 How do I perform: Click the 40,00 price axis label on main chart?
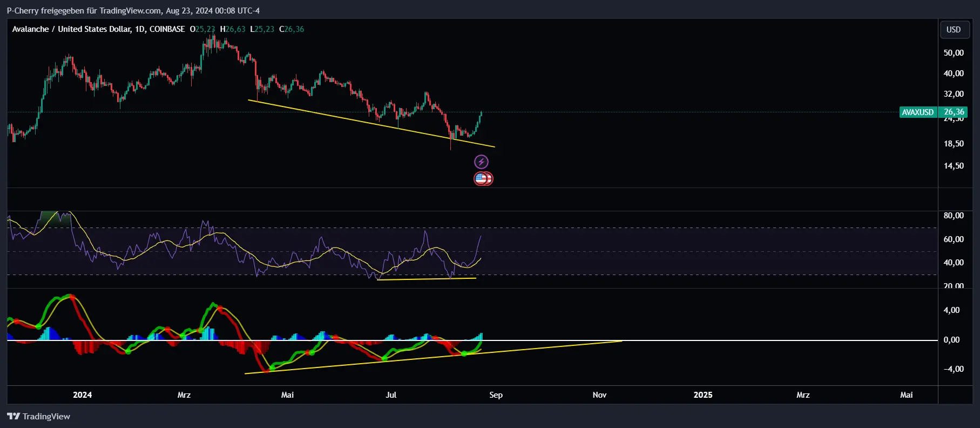[x=954, y=73]
